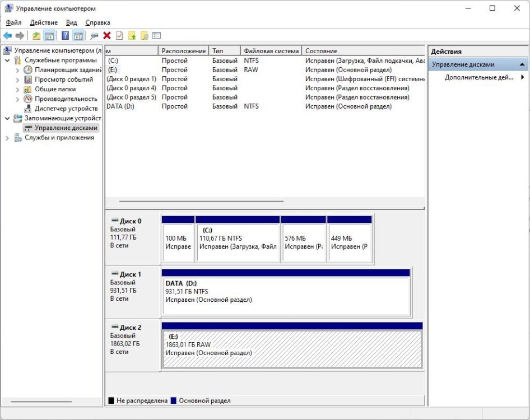The image size is (530, 420).
Task: Toggle the Actions pane visibility button
Action: 78,36
